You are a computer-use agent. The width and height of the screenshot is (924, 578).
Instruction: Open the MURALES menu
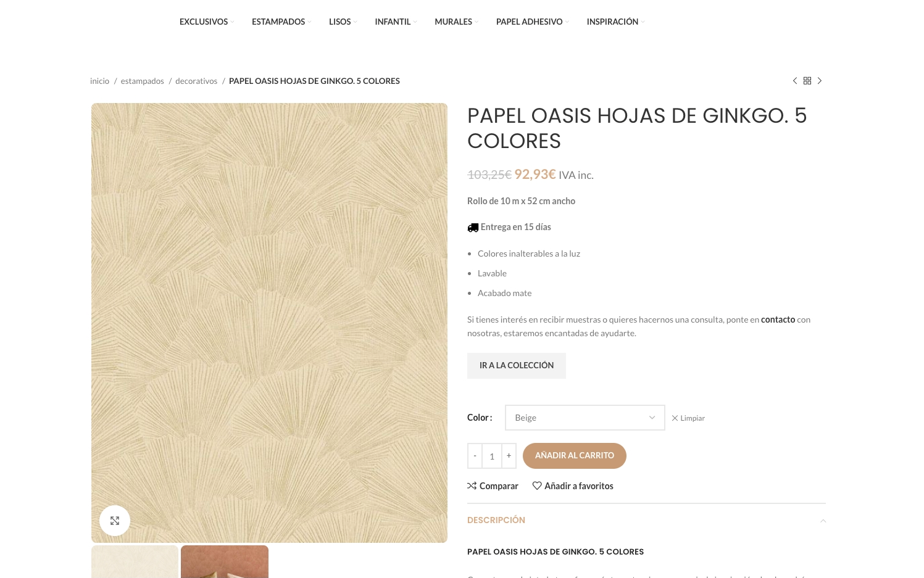456,22
